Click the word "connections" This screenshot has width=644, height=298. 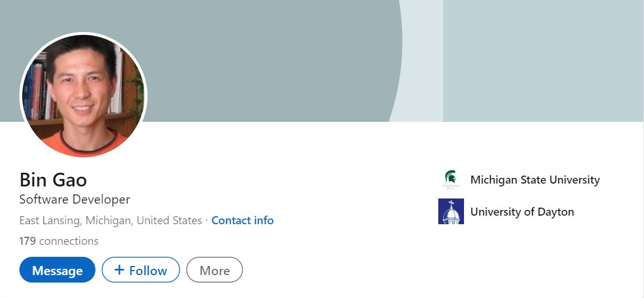click(x=69, y=241)
